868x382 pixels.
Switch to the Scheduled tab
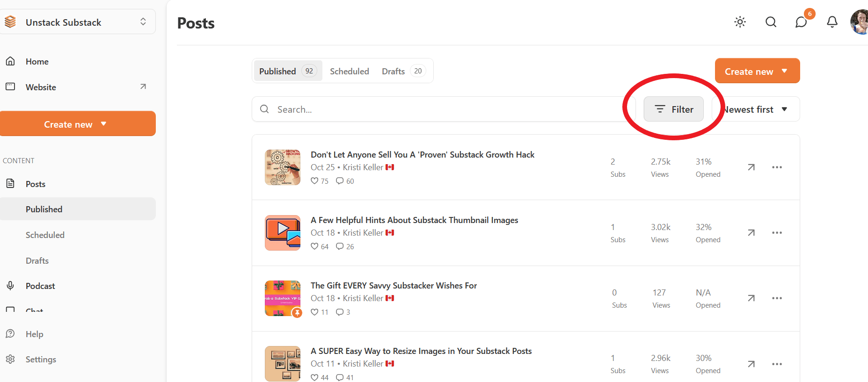point(350,71)
